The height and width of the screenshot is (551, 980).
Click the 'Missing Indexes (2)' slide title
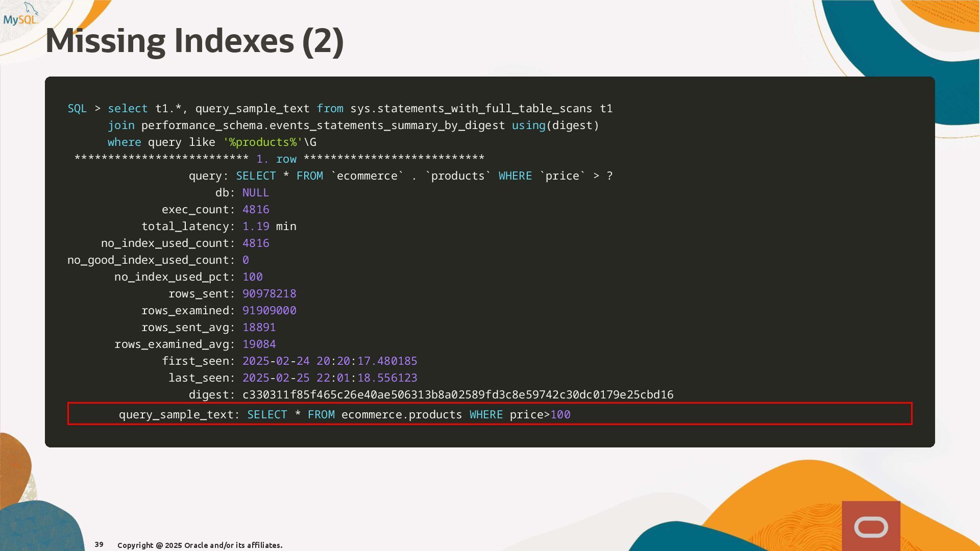(194, 41)
